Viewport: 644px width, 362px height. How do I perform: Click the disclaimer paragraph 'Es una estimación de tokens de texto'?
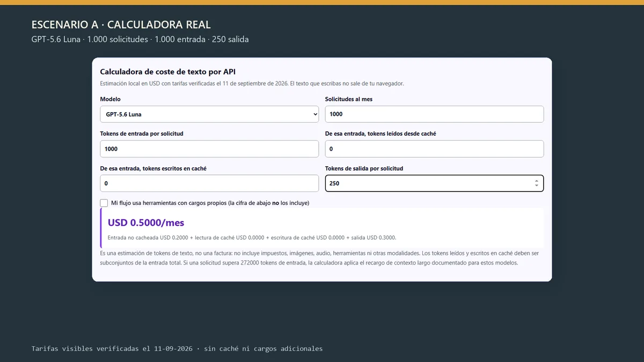(320, 258)
